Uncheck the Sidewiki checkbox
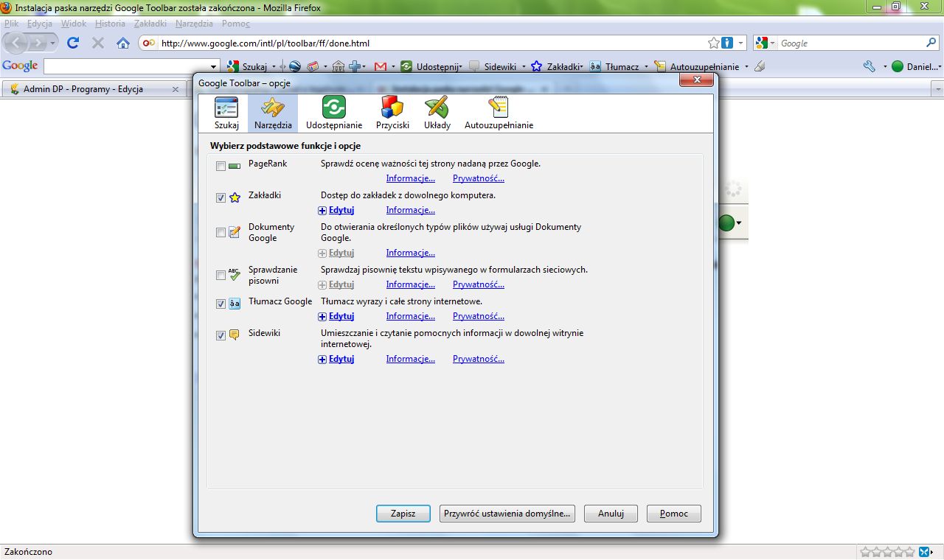Viewport: 944px width, 560px height. [x=221, y=336]
